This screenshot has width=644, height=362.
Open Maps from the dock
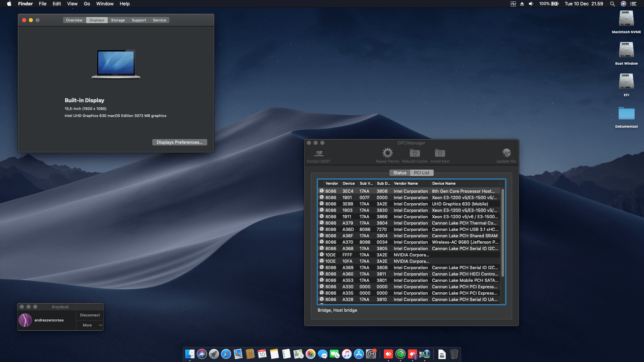(x=299, y=354)
